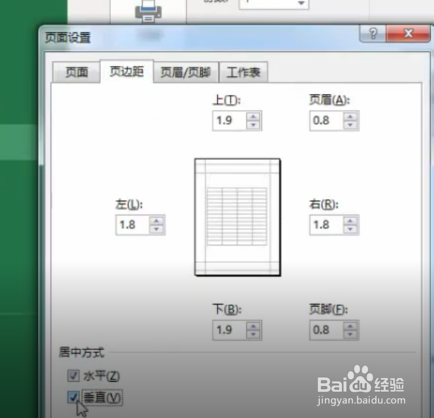Decrease the 上 top margin value
Image resolution: width=434 pixels, height=418 pixels.
tap(253, 125)
